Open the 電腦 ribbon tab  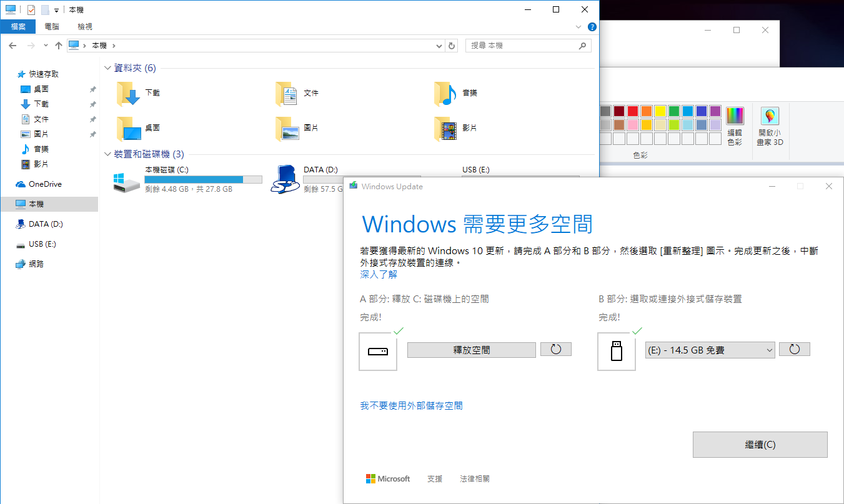(52, 27)
